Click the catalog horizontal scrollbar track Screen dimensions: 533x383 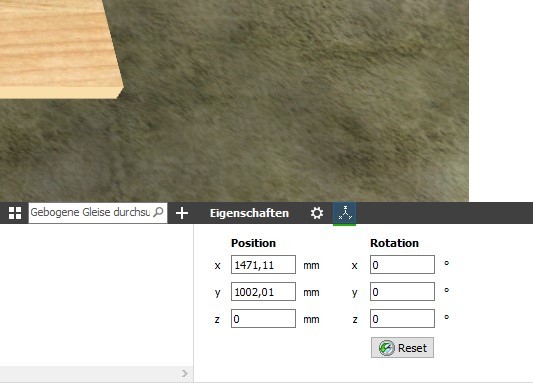(90, 373)
